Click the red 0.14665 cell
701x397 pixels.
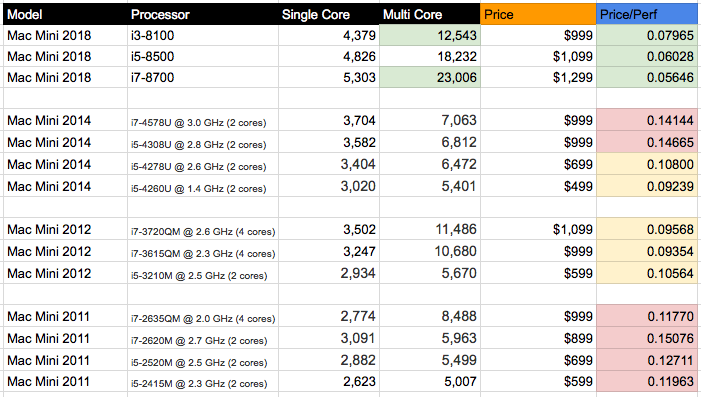647,142
